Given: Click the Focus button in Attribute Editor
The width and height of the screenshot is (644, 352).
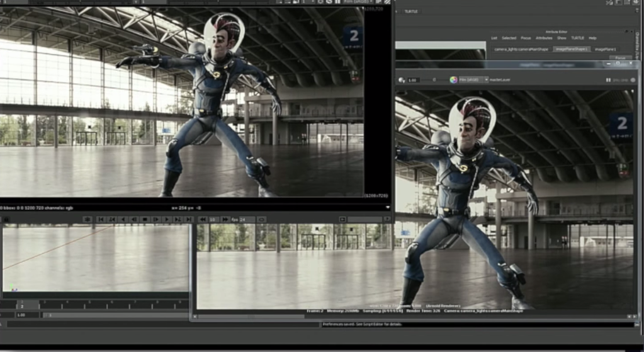Looking at the screenshot, I should 620,57.
